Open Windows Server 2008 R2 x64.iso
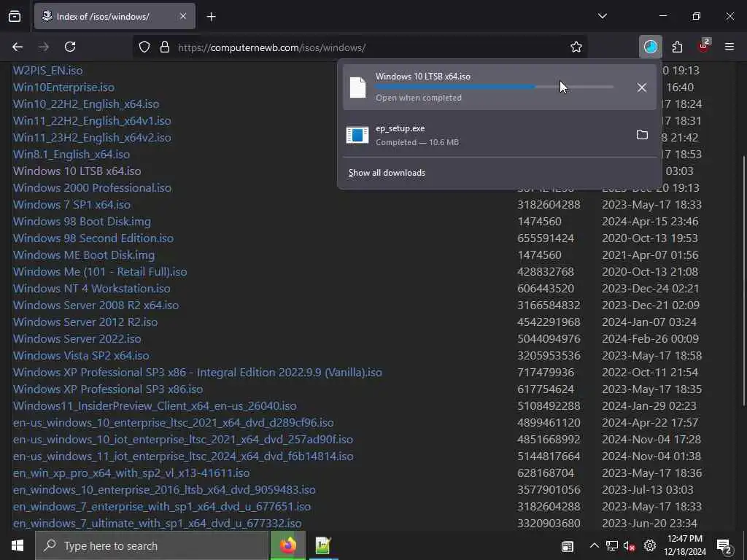Viewport: 747px width, 560px height. [96, 306]
